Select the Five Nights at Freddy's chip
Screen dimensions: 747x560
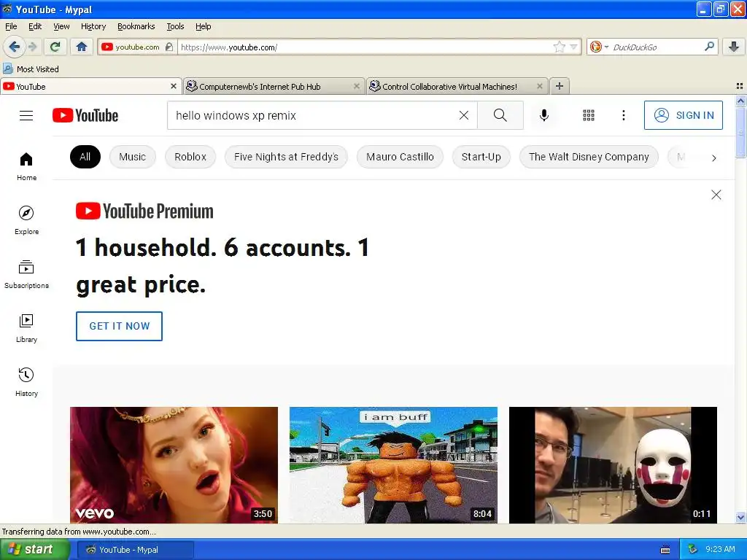(x=286, y=157)
